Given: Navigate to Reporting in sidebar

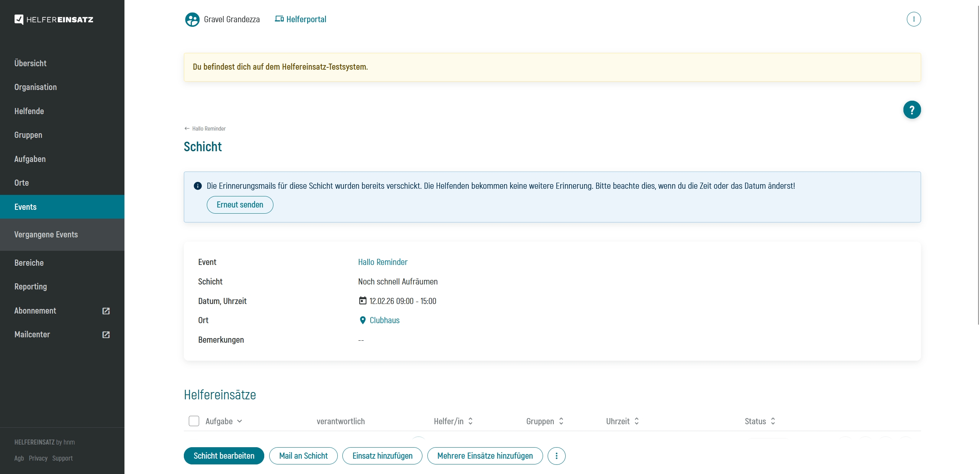Looking at the screenshot, I should (x=31, y=287).
